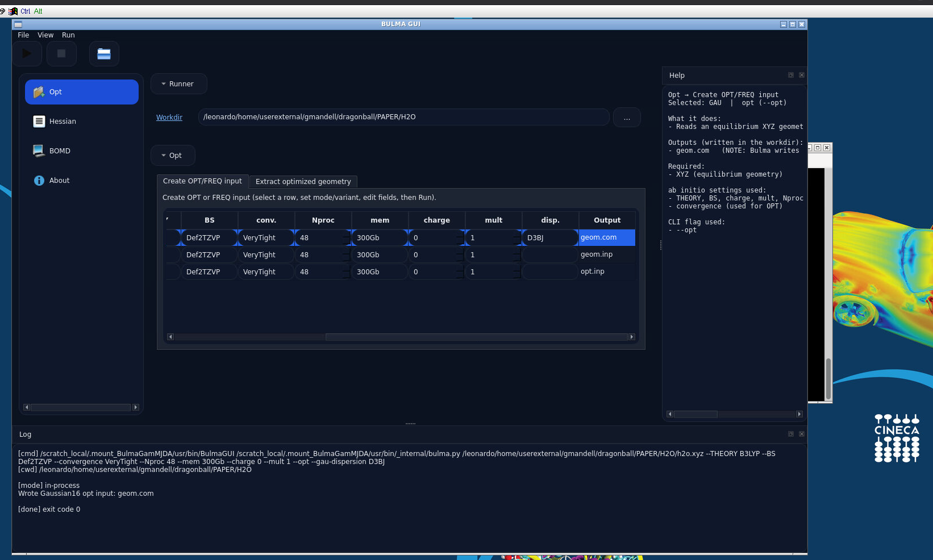
Task: Open conv. dropdown in geom.com row
Action: (266, 238)
